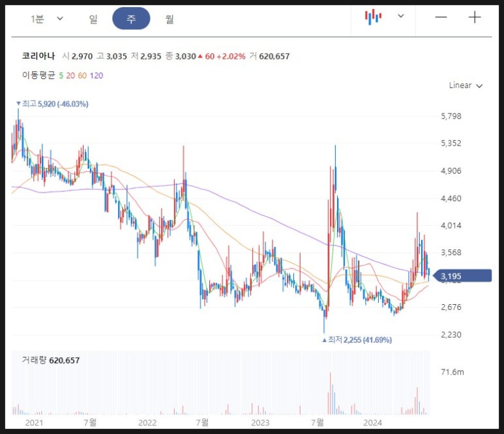The height and width of the screenshot is (434, 504).
Task: Click the 최저 2,255 low marker
Action: [x=357, y=340]
